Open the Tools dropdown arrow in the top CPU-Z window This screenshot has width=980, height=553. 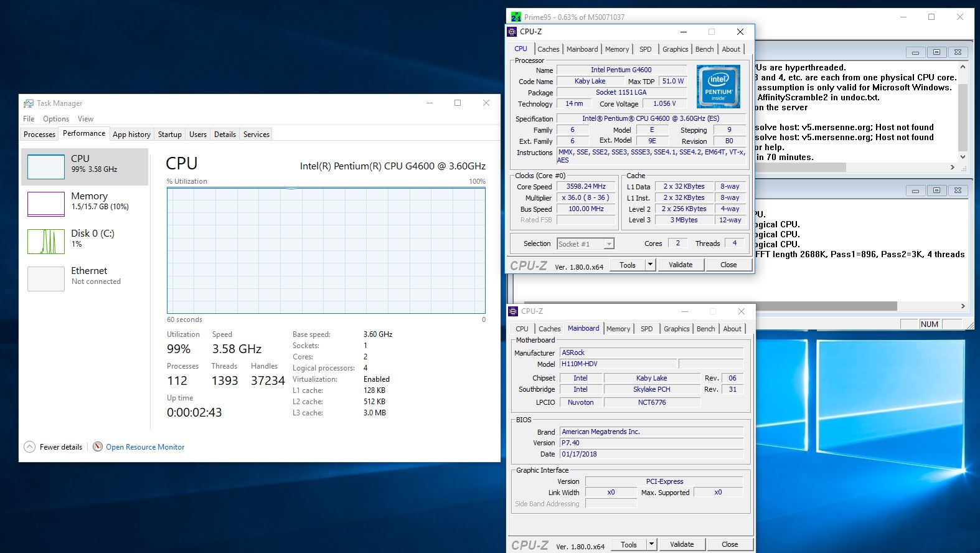click(x=650, y=265)
